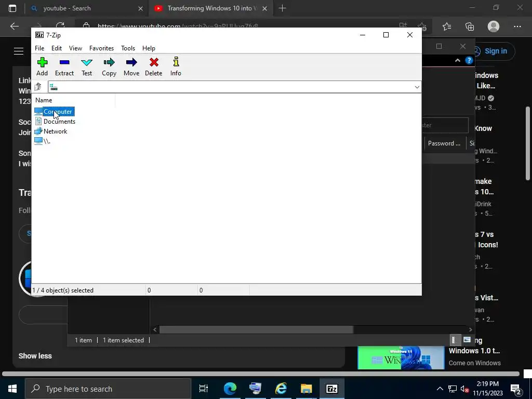The width and height of the screenshot is (532, 399).
Task: Click the muted volume tray icon
Action: tap(464, 389)
